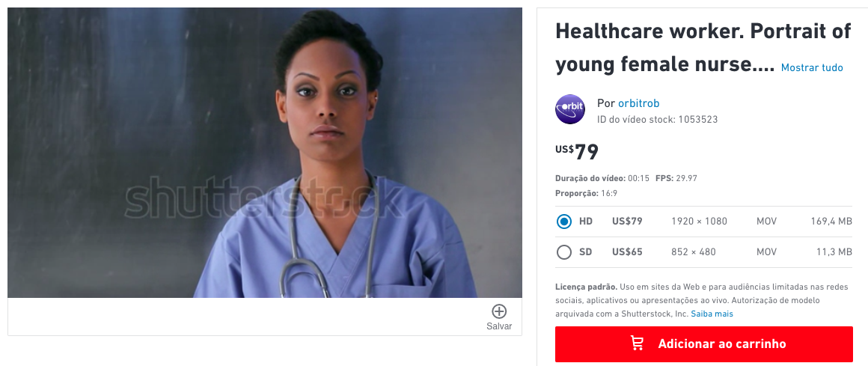Viewport: 868px width, 366px height.
Task: Select the SD format radio button
Action: (x=564, y=252)
